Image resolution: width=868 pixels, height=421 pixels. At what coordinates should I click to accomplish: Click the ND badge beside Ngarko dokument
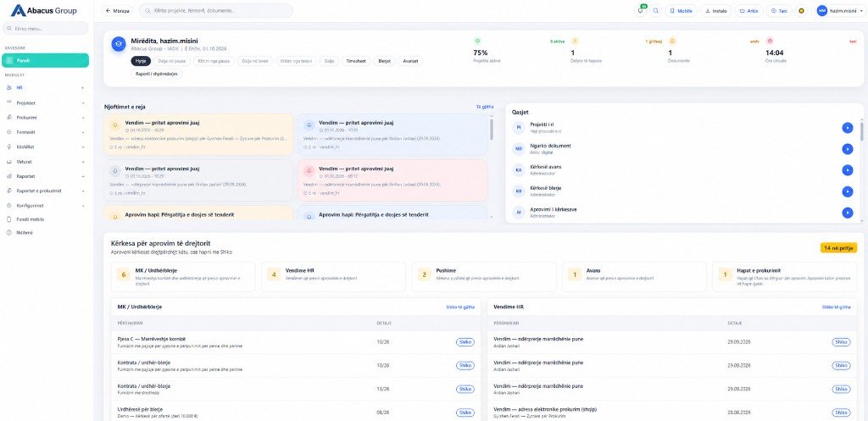519,149
